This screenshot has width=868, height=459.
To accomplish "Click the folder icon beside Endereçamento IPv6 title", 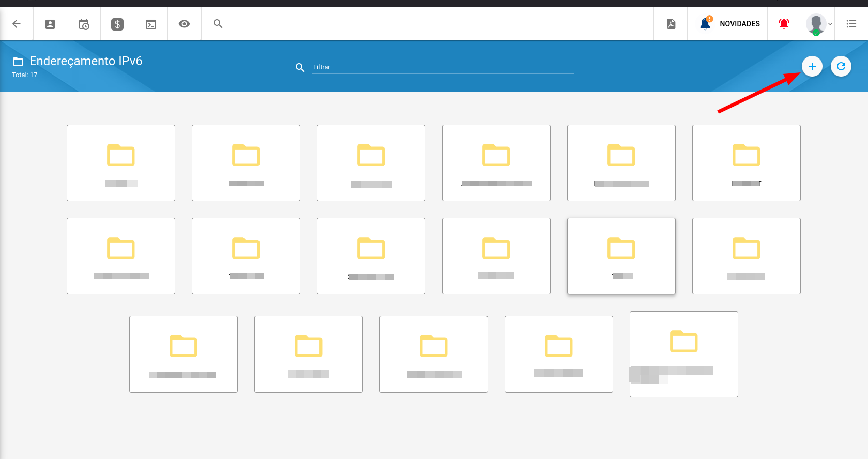I will click(18, 62).
